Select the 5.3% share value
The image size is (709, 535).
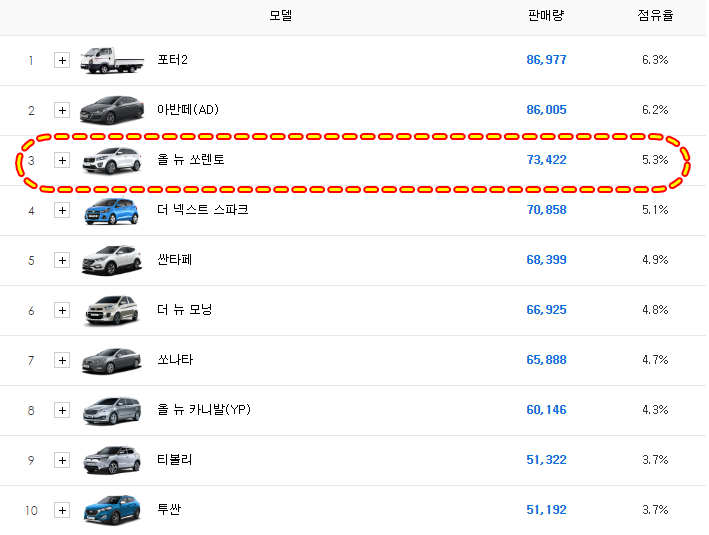point(655,160)
